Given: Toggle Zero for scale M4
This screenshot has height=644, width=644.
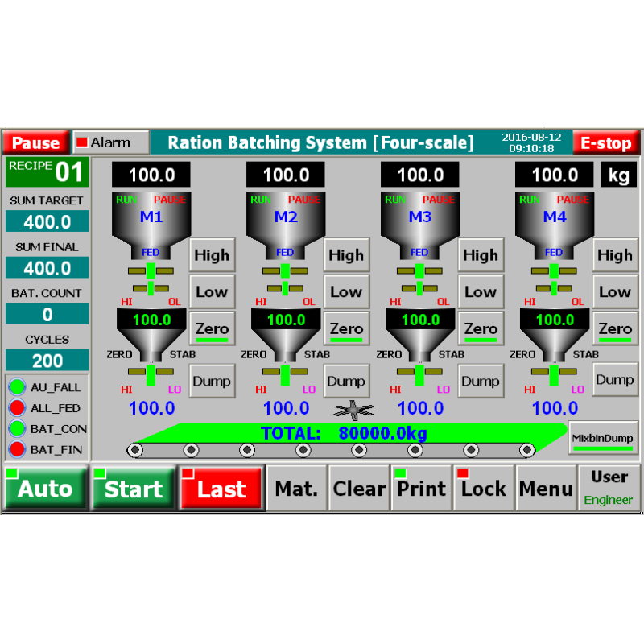Looking at the screenshot, I should 615,328.
